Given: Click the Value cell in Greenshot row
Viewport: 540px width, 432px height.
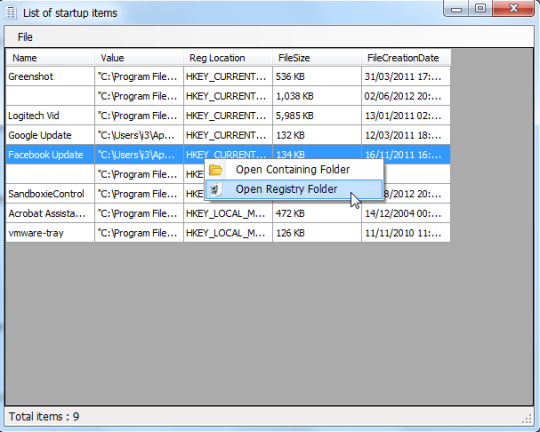Looking at the screenshot, I should coord(139,76).
